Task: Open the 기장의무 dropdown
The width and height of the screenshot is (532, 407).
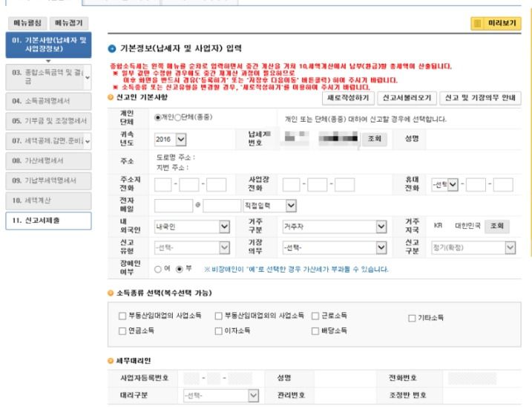Action: tap(335, 248)
